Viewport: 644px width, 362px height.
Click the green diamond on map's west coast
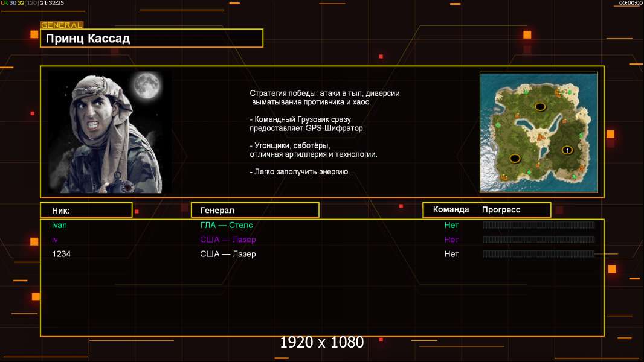coord(497,125)
